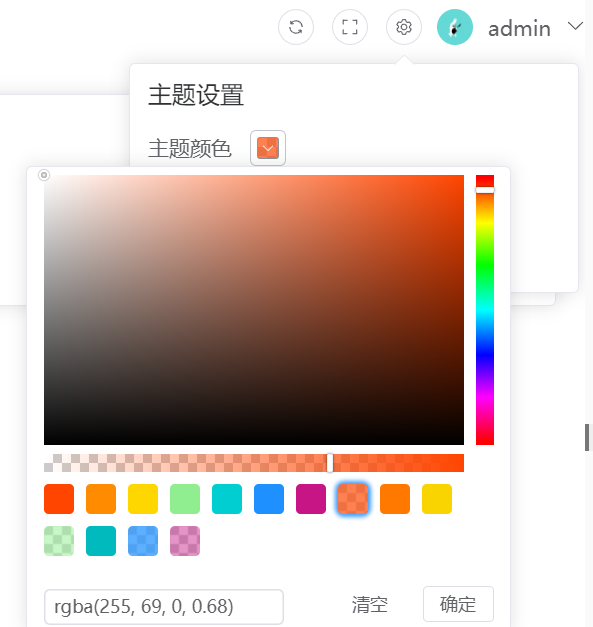Open the settings gear icon
This screenshot has height=627, width=593.
point(404,27)
